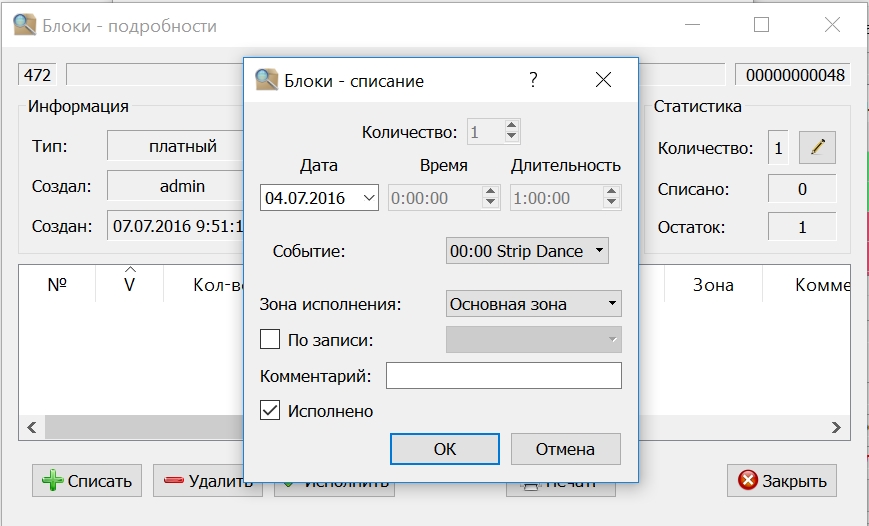Click the Остаток value field
The width and height of the screenshot is (869, 526).
802,227
